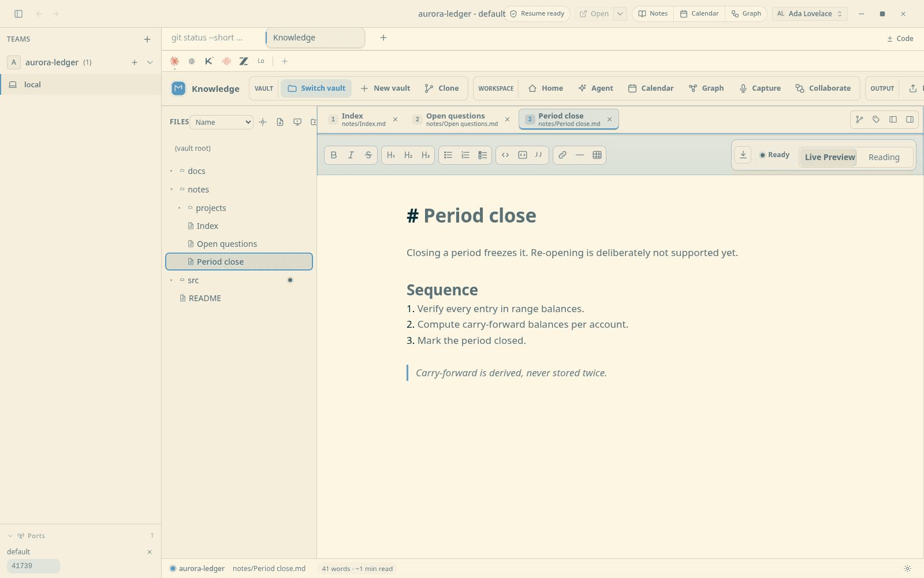The width and height of the screenshot is (924, 578).
Task: Insert a blockquote
Action: point(539,155)
